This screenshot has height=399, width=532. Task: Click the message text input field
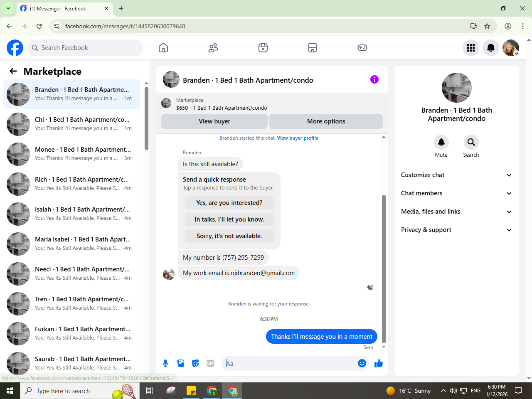pyautogui.click(x=289, y=363)
